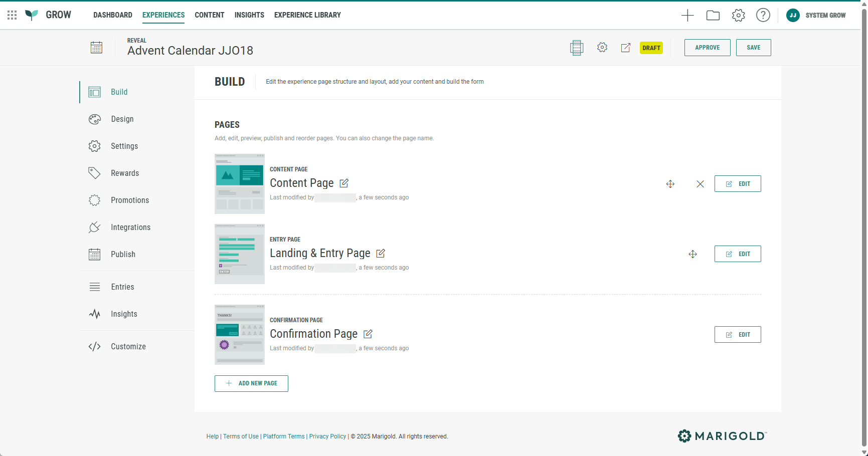This screenshot has height=456, width=868.
Task: Click the experience settings gear beside Draft badge
Action: [602, 48]
